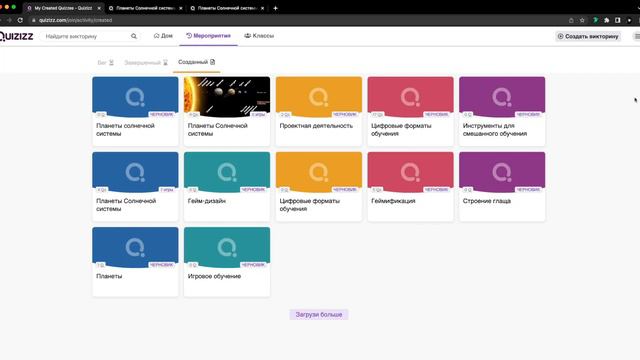The image size is (640, 360).
Task: Click the green extension icon in toolbar
Action: [596, 20]
